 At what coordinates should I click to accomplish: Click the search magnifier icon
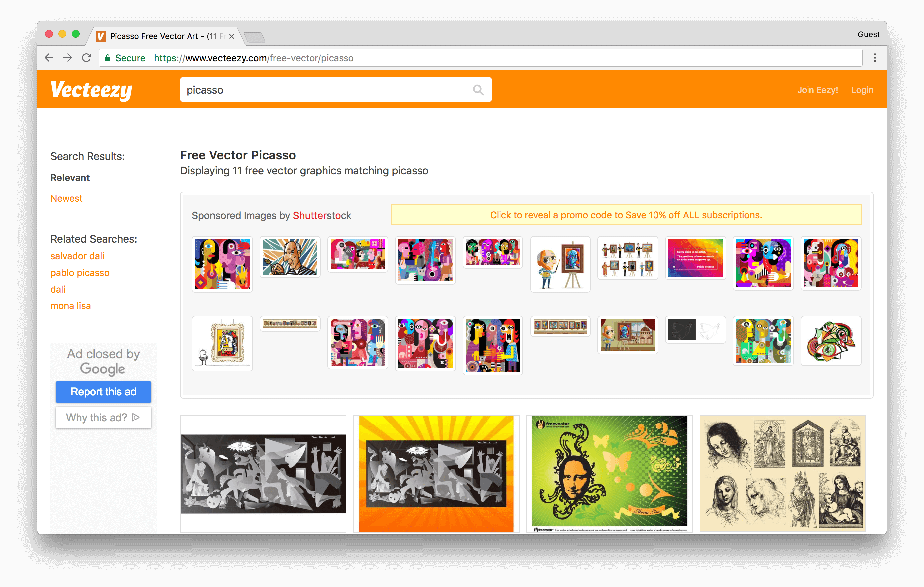click(479, 90)
